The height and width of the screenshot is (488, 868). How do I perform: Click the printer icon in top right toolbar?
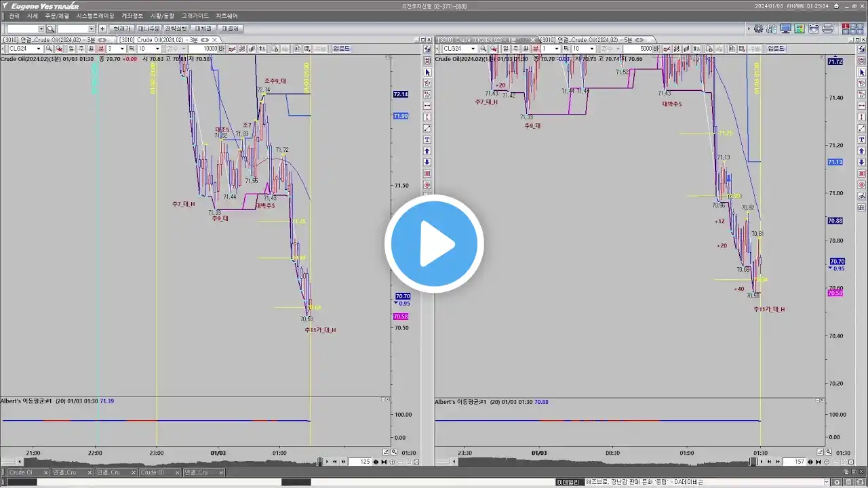tap(827, 28)
